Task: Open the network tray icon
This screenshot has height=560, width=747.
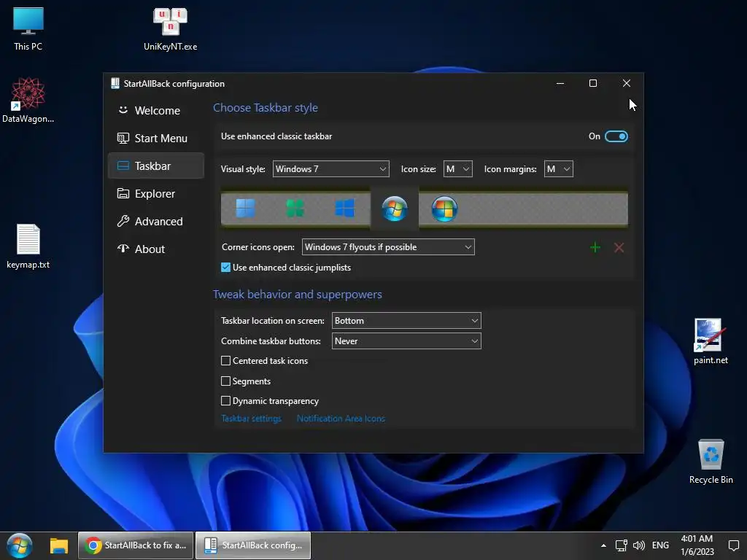Action: (622, 545)
